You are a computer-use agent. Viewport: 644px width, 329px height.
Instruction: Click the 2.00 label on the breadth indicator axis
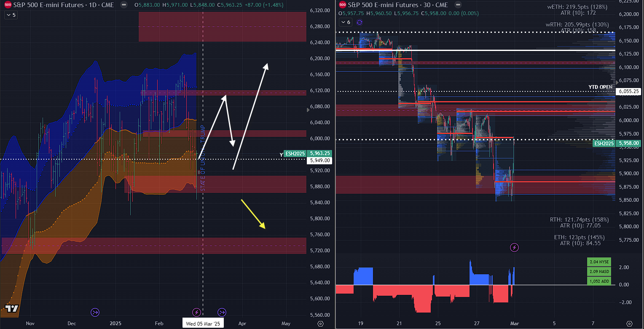pos(624,267)
